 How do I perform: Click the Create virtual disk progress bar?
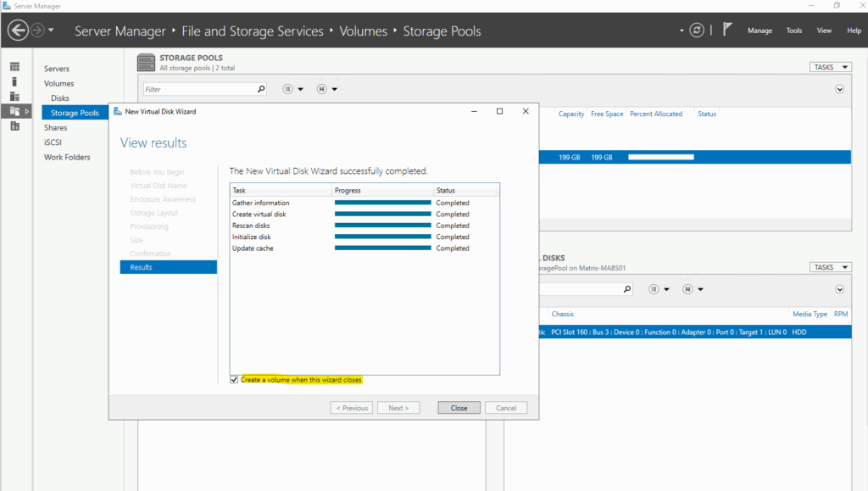click(382, 215)
